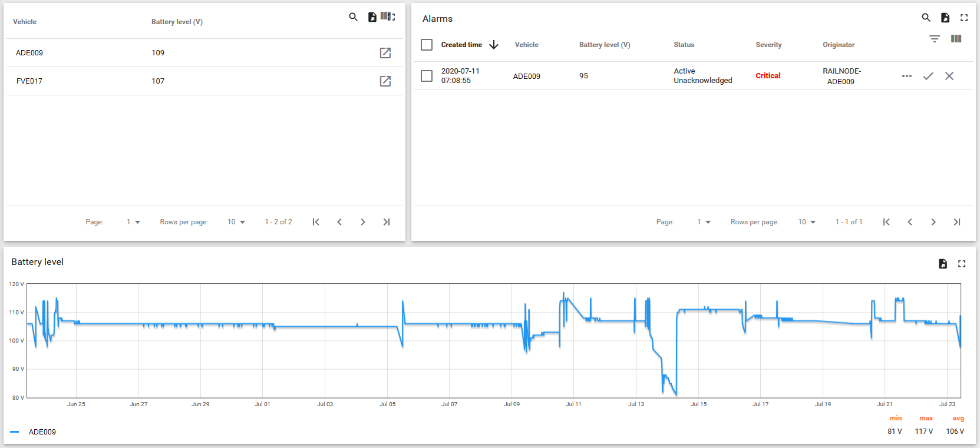Viewport: 980px width, 448px height.
Task: Open details for vehicle FVE017
Action: pyautogui.click(x=385, y=81)
